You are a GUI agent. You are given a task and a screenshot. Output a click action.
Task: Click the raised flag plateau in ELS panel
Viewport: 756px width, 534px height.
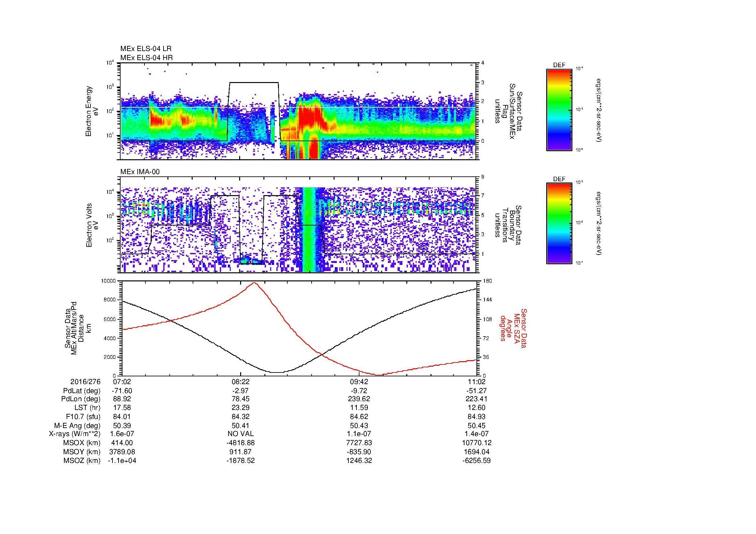(x=253, y=83)
